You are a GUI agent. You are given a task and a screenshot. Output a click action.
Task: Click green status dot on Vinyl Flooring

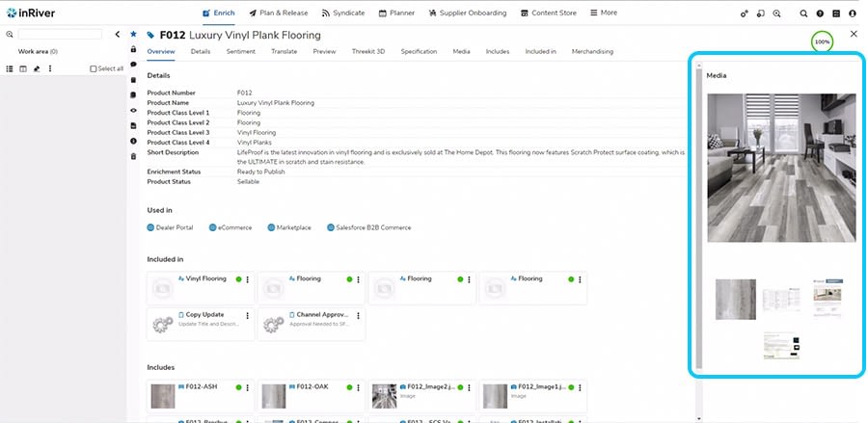pyautogui.click(x=238, y=279)
